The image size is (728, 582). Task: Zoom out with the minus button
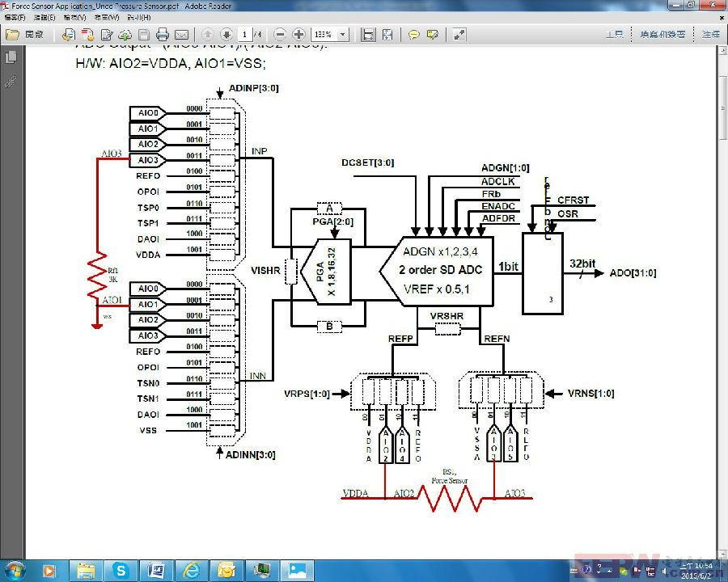coord(280,34)
